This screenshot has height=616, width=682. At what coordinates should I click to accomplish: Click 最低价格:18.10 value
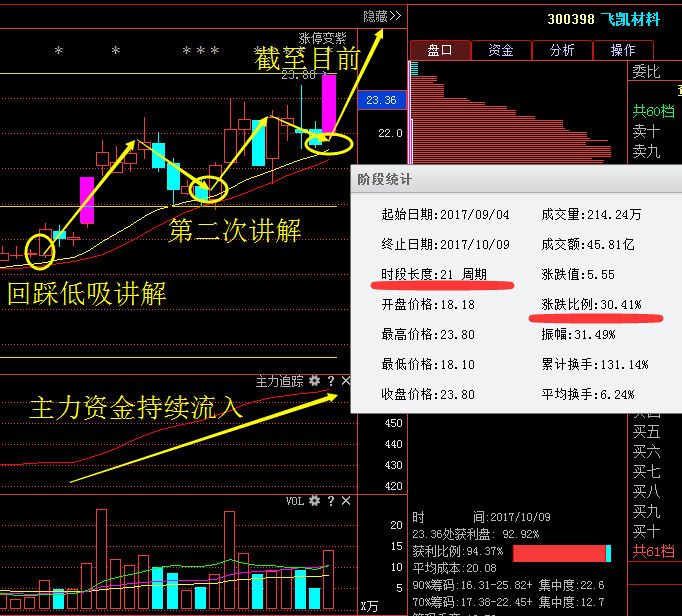(x=428, y=365)
